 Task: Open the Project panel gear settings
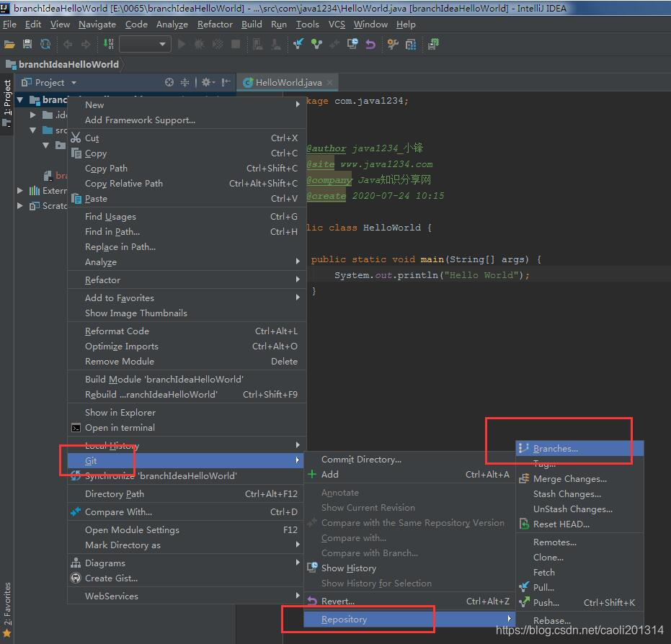click(x=208, y=82)
